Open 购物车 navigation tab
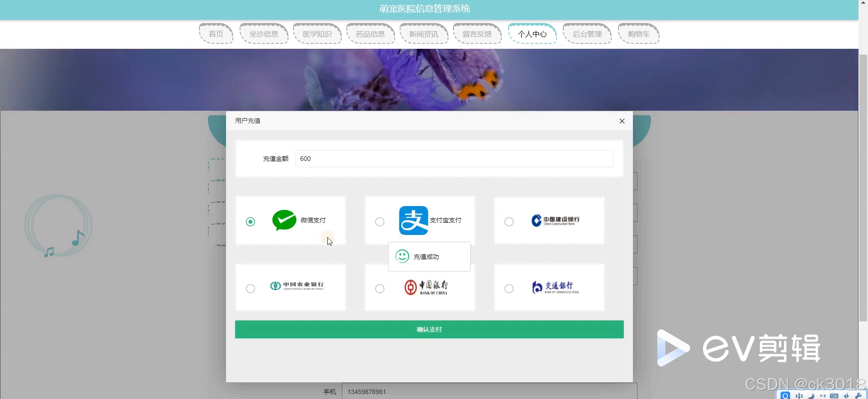Image resolution: width=868 pixels, height=399 pixels. [x=639, y=34]
